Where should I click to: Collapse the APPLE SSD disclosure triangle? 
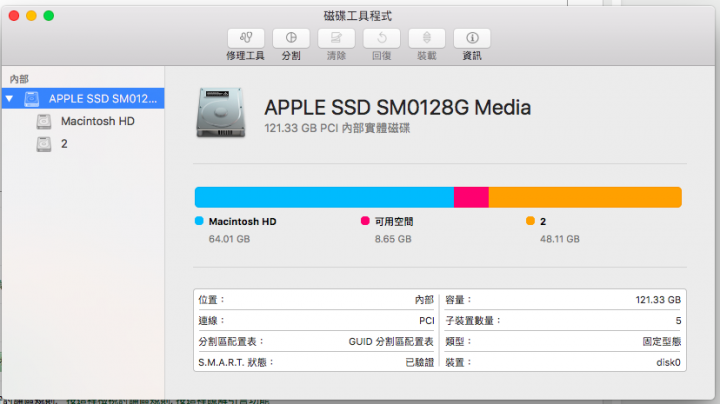click(x=9, y=99)
